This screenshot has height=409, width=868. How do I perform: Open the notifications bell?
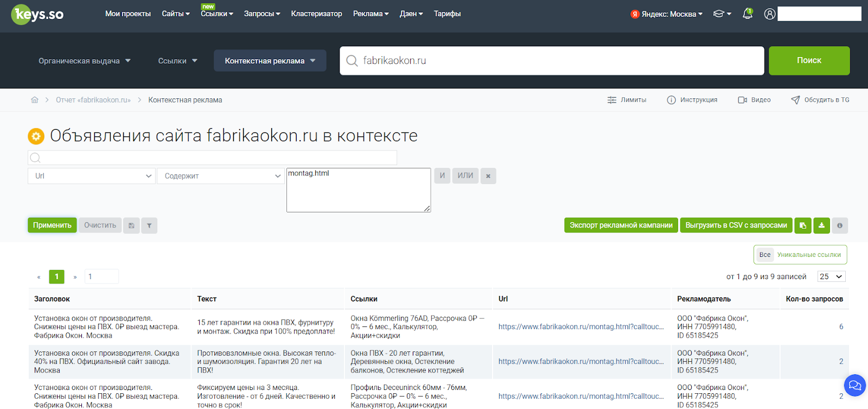748,14
